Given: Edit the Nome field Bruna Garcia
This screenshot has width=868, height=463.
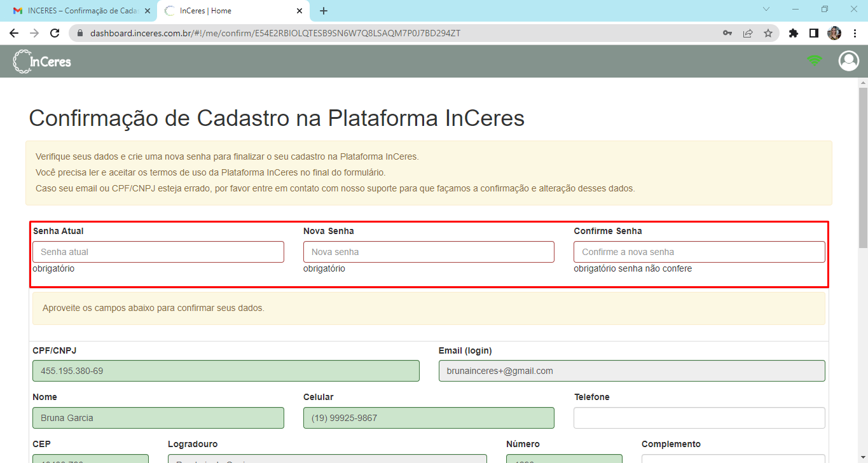Looking at the screenshot, I should pos(158,418).
